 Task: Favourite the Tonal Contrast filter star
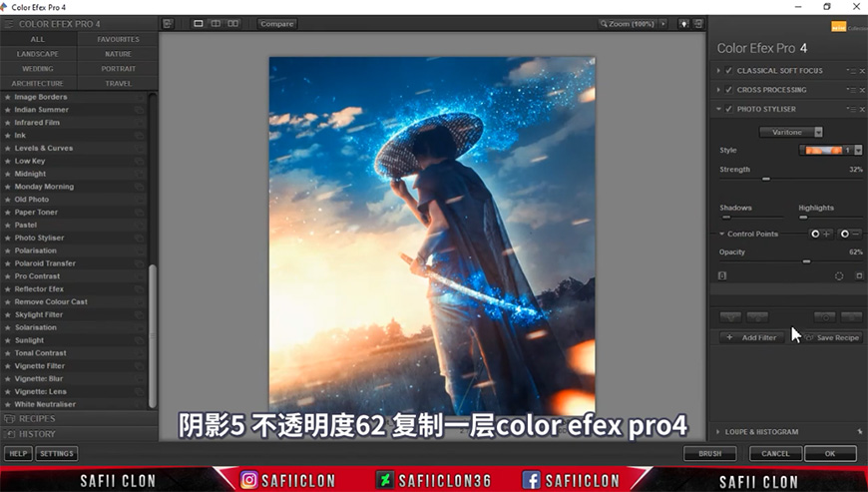pos(8,353)
